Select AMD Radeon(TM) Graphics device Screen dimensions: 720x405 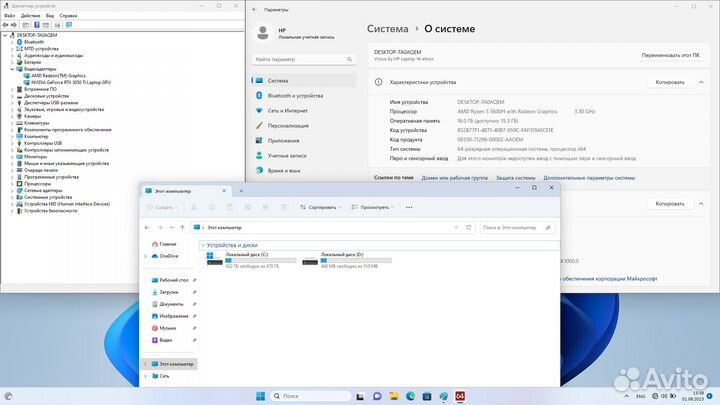(x=58, y=75)
